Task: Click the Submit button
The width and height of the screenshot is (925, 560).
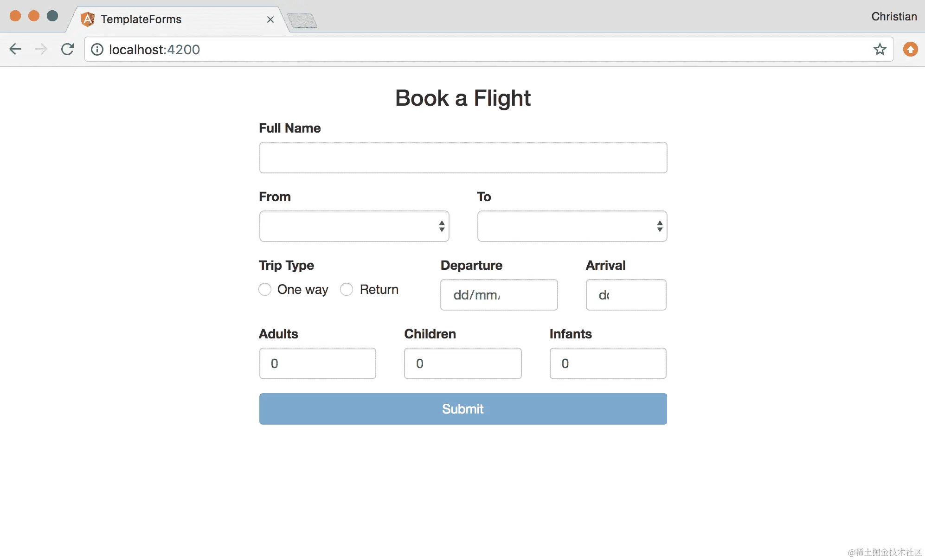Action: [x=463, y=409]
